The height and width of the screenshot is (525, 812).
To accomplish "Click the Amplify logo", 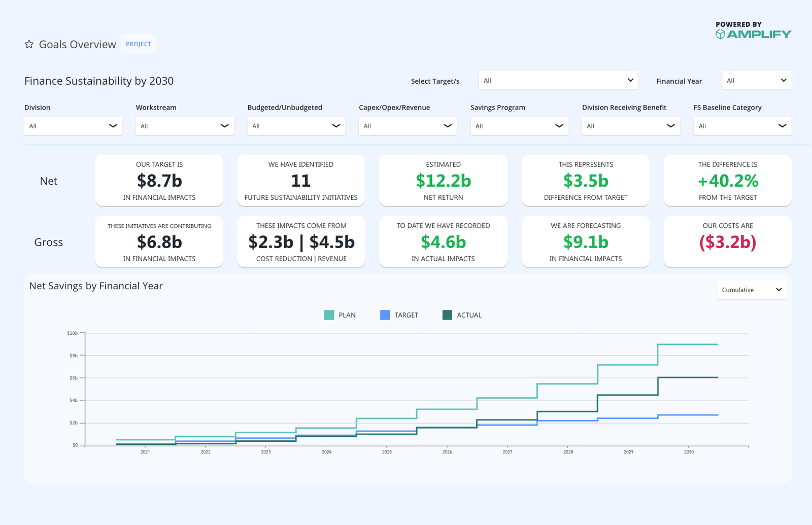I will tap(753, 34).
